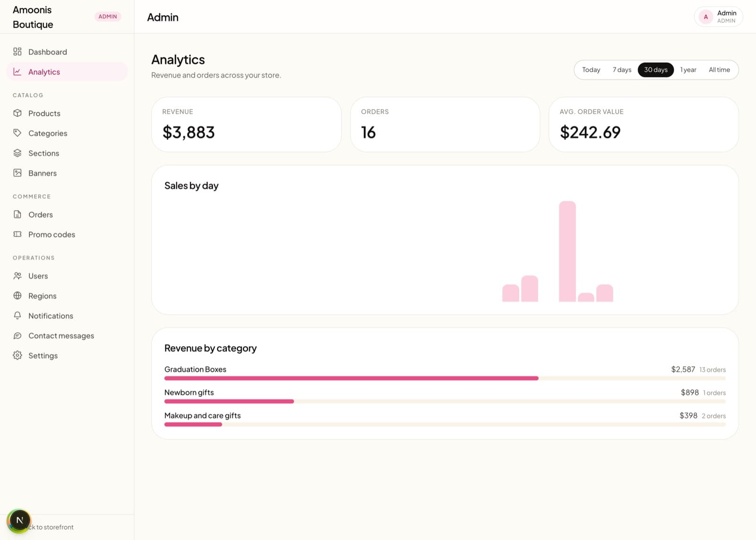Open store Settings
The image size is (756, 540).
click(67, 355)
